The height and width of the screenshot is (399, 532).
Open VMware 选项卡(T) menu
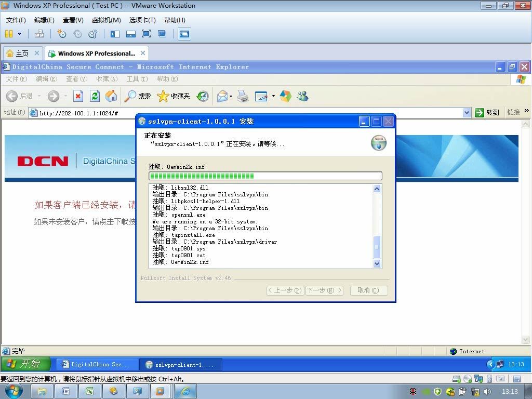(x=142, y=20)
